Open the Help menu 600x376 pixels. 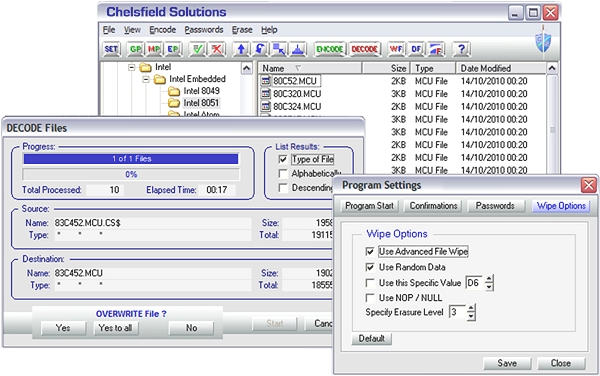click(x=269, y=30)
